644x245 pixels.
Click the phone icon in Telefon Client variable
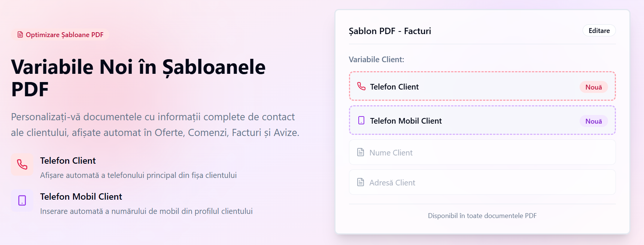[x=361, y=87]
